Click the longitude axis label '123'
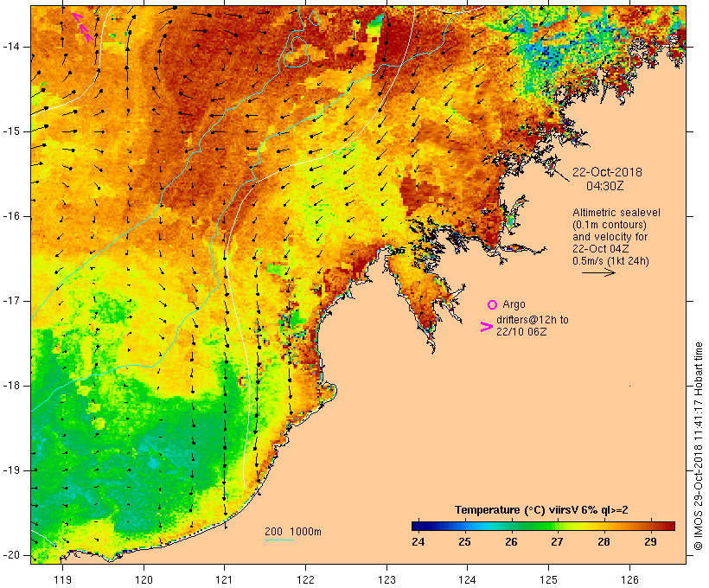709x588 pixels. pyautogui.click(x=386, y=579)
